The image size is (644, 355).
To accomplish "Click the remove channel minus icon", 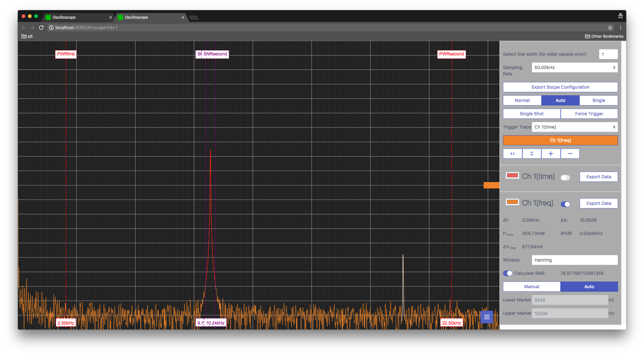I will [x=570, y=154].
